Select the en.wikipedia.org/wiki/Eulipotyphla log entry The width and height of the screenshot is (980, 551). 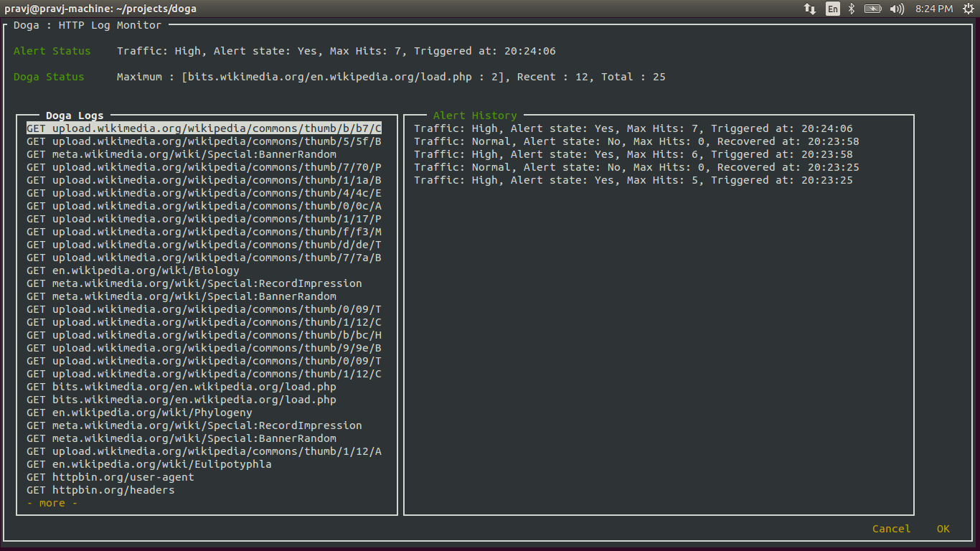tap(149, 464)
